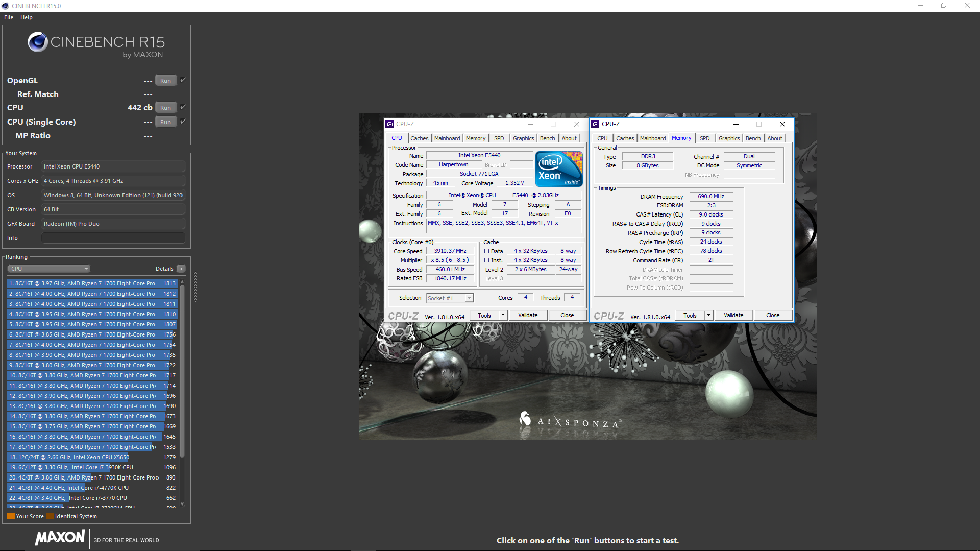Click the Identical System brown legend swatch
This screenshot has height=551, width=980.
(x=50, y=516)
